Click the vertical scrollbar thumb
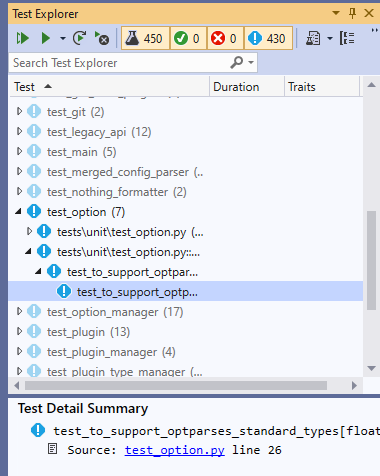The height and width of the screenshot is (476, 380). [x=371, y=260]
